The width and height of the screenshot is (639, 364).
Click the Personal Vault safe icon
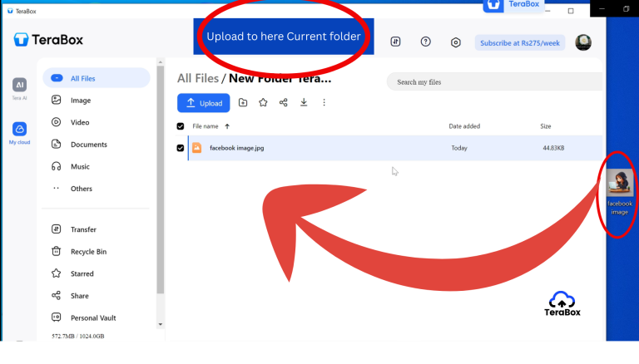[57, 317]
